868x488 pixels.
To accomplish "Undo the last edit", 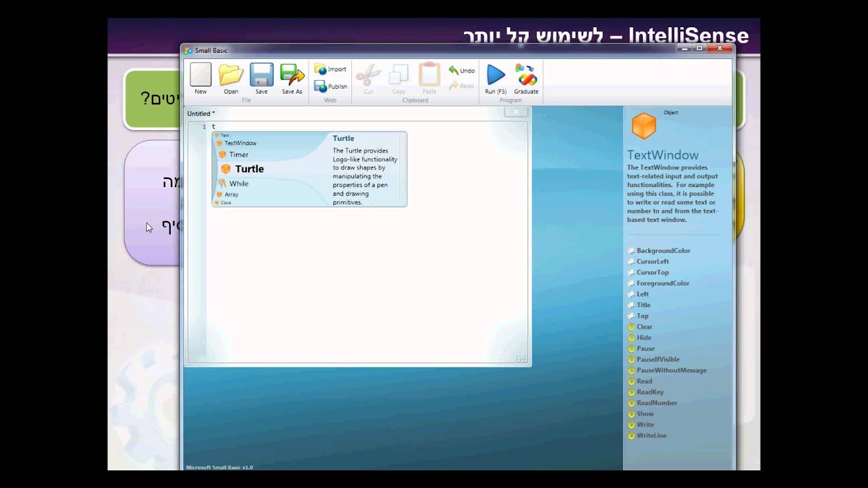I will coord(461,70).
